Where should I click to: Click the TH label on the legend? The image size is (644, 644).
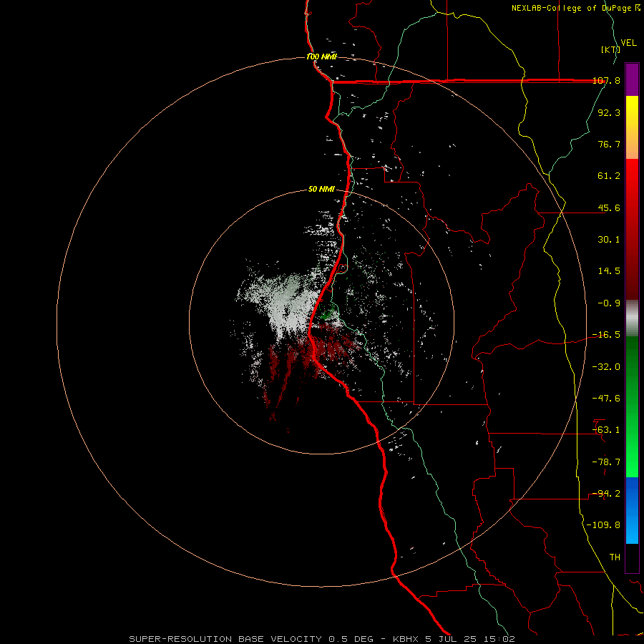pyautogui.click(x=615, y=557)
